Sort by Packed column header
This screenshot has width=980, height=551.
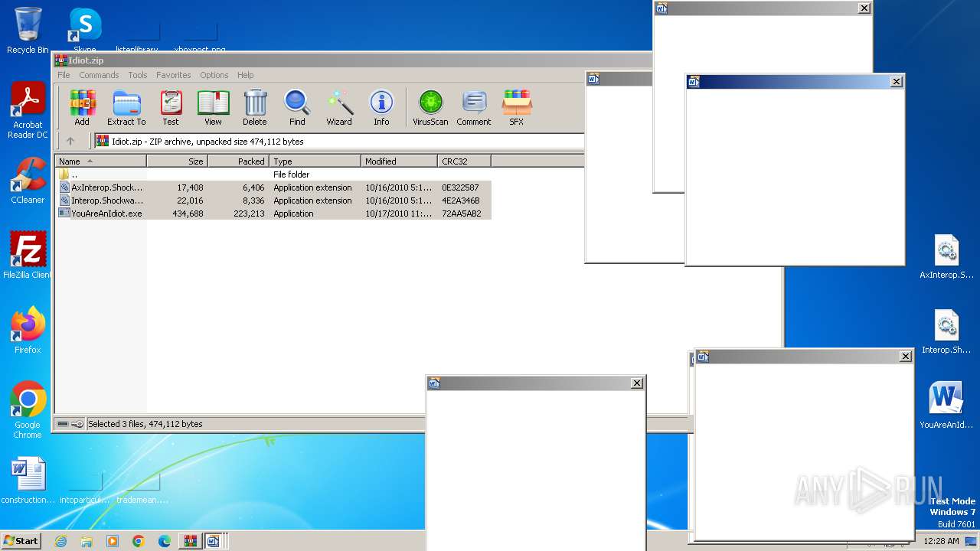pyautogui.click(x=238, y=161)
